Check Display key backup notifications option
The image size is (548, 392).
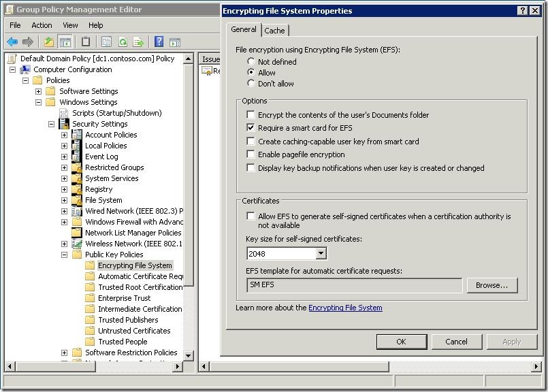tap(251, 167)
